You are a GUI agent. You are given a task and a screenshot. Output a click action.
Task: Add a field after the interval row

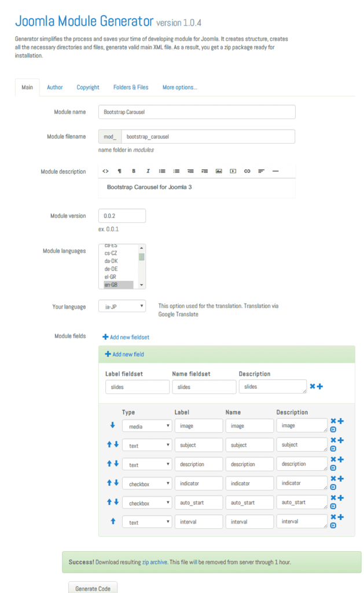pyautogui.click(x=341, y=517)
